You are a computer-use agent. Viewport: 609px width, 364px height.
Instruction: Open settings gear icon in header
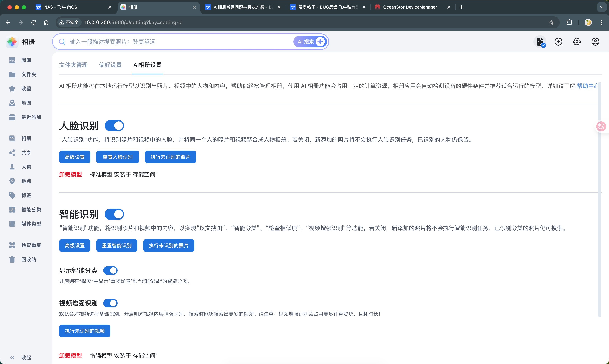point(577,42)
